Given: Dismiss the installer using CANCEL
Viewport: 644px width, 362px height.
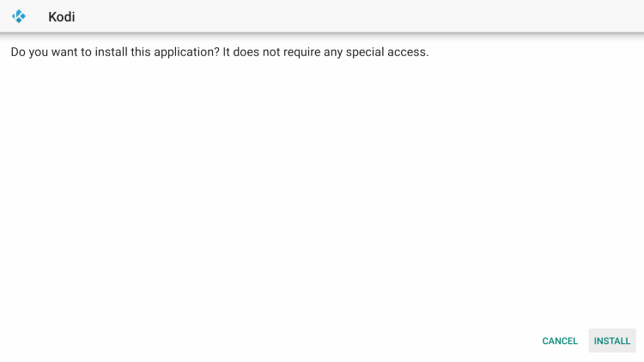Looking at the screenshot, I should 560,341.
